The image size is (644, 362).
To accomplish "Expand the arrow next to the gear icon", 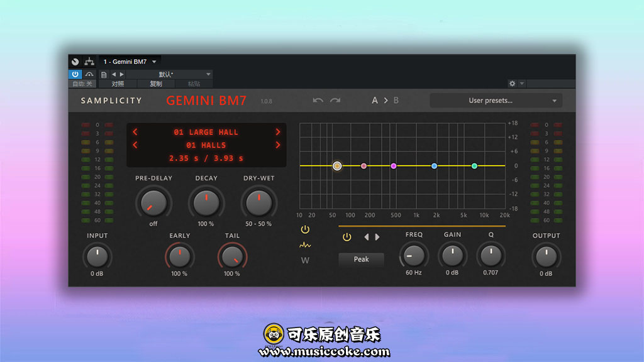I will pyautogui.click(x=521, y=84).
